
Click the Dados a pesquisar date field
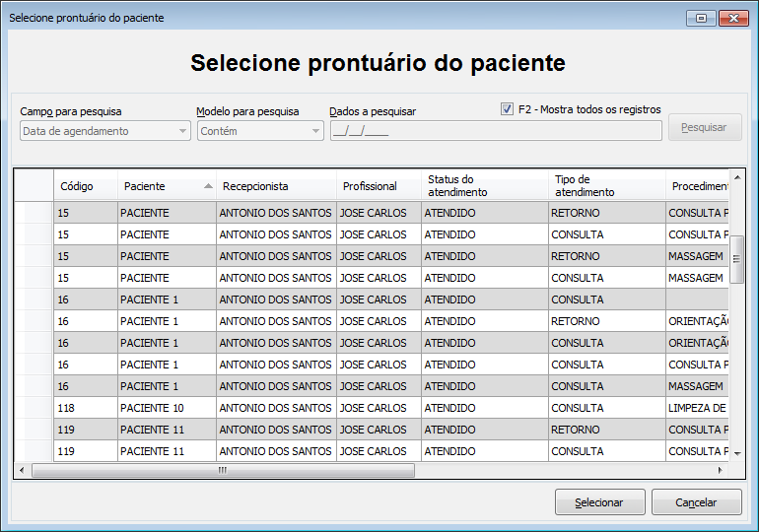(496, 131)
